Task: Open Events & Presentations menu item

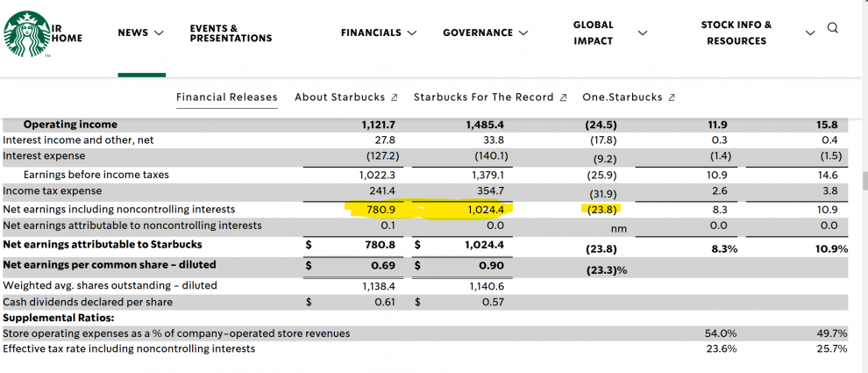Action: pyautogui.click(x=231, y=33)
